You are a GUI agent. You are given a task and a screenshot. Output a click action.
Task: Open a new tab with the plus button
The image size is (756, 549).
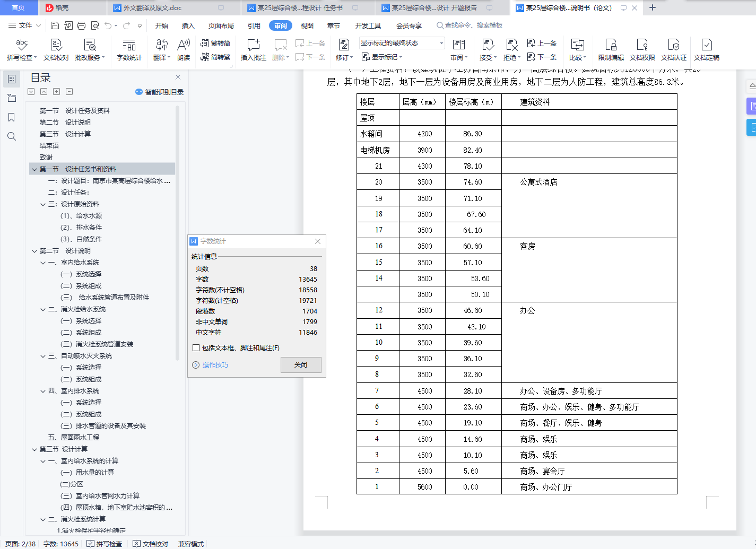click(x=653, y=8)
